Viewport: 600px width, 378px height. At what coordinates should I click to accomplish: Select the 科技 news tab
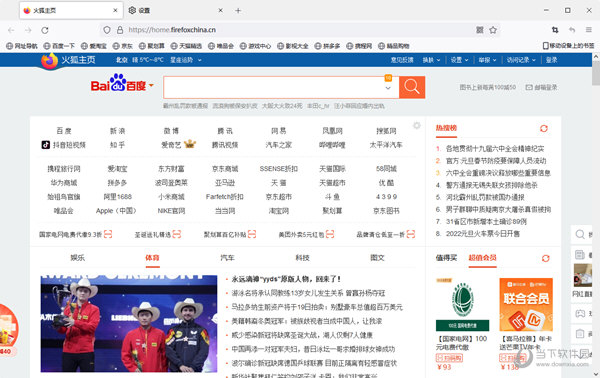pyautogui.click(x=302, y=258)
